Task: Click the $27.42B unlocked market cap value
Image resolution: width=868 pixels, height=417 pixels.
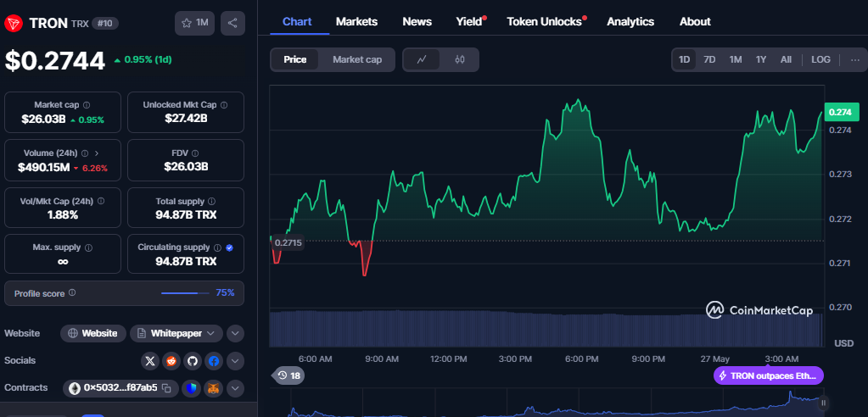Action: pyautogui.click(x=186, y=118)
